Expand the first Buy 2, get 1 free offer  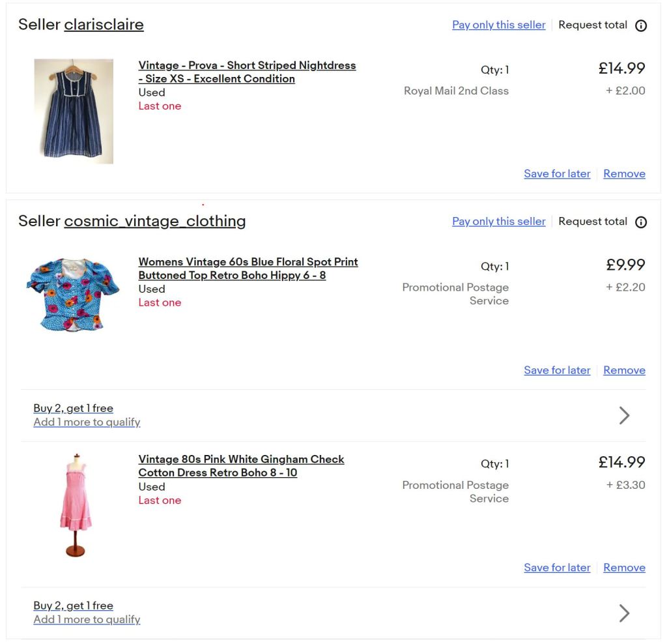tap(623, 415)
